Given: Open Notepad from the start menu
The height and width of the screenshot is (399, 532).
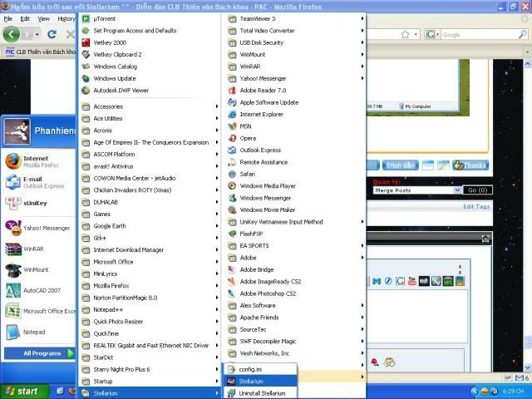Looking at the screenshot, I should [33, 332].
